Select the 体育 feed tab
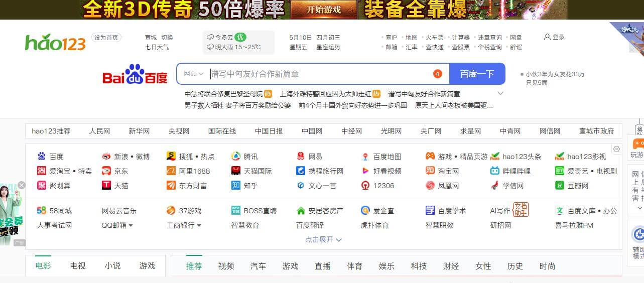This screenshot has width=644, height=283. point(354,266)
